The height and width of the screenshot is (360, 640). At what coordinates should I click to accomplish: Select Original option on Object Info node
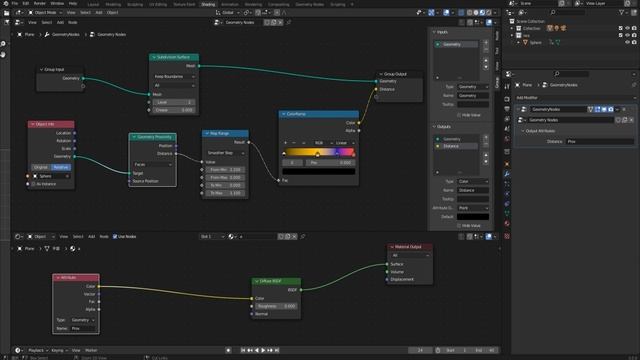click(41, 167)
